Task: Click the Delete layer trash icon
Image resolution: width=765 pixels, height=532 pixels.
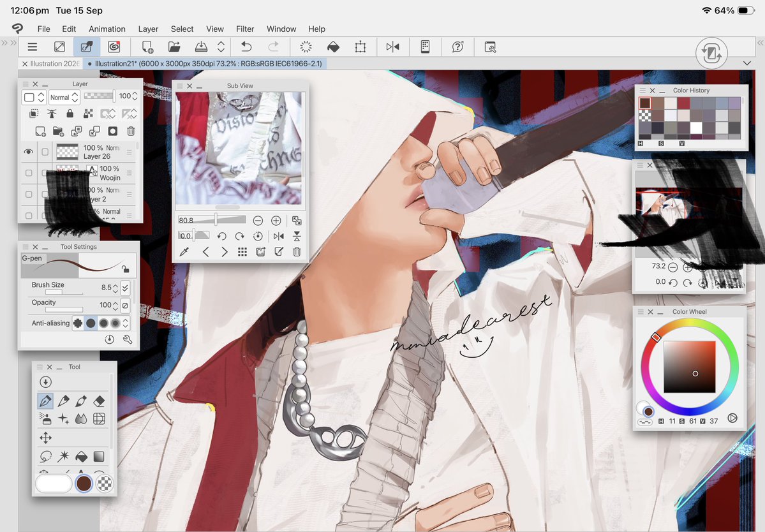Action: (131, 131)
